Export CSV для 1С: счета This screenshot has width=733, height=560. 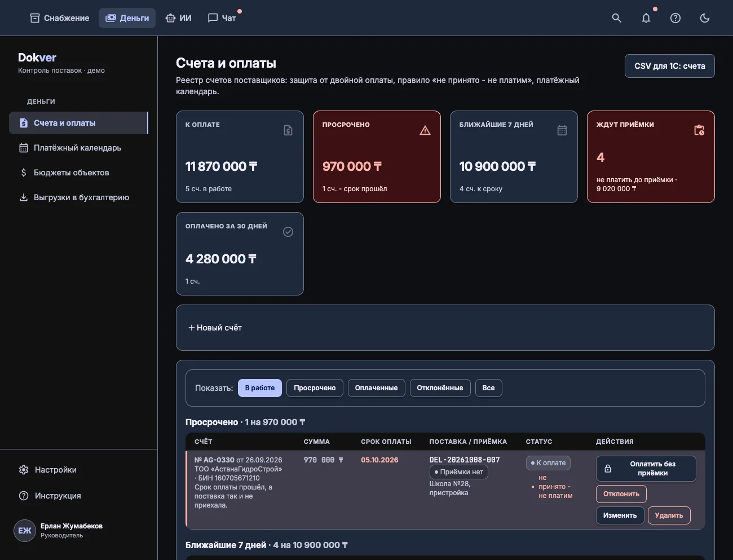[670, 66]
